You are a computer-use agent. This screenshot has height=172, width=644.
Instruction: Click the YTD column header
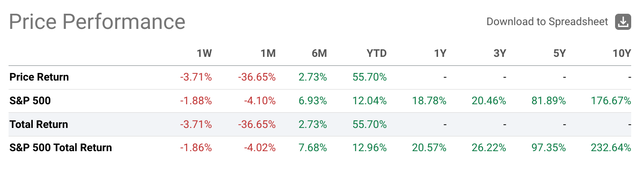(377, 54)
